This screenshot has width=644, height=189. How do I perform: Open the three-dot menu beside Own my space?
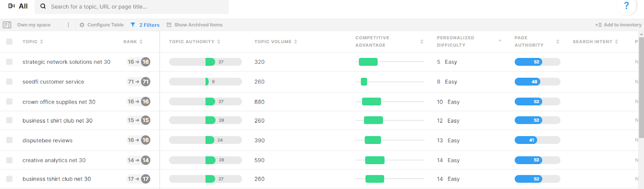click(x=68, y=25)
